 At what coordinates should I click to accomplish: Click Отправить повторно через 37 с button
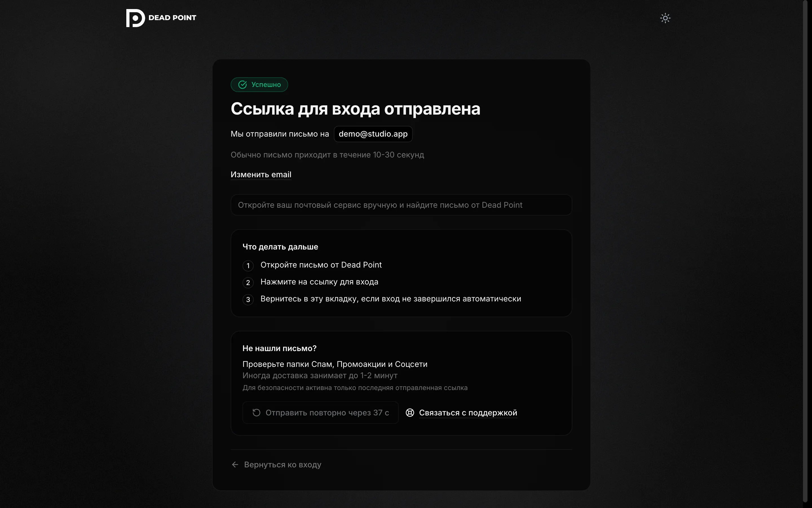tap(321, 413)
